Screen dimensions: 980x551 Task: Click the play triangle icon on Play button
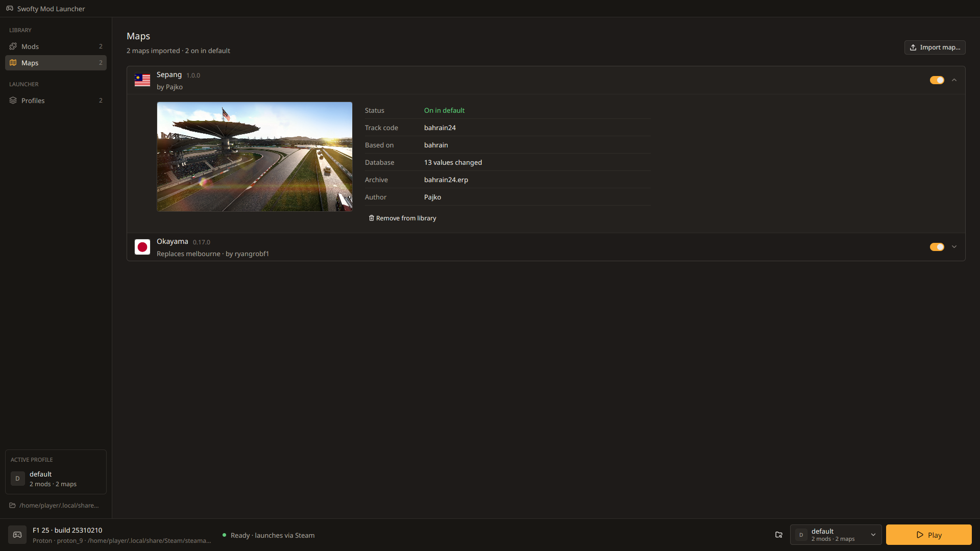920,535
